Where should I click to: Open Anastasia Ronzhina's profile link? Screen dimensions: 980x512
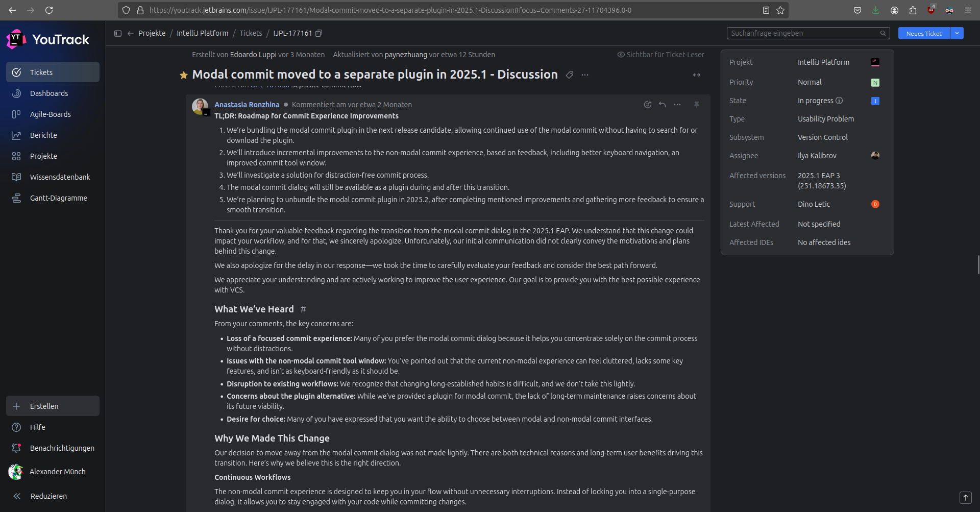coord(247,105)
